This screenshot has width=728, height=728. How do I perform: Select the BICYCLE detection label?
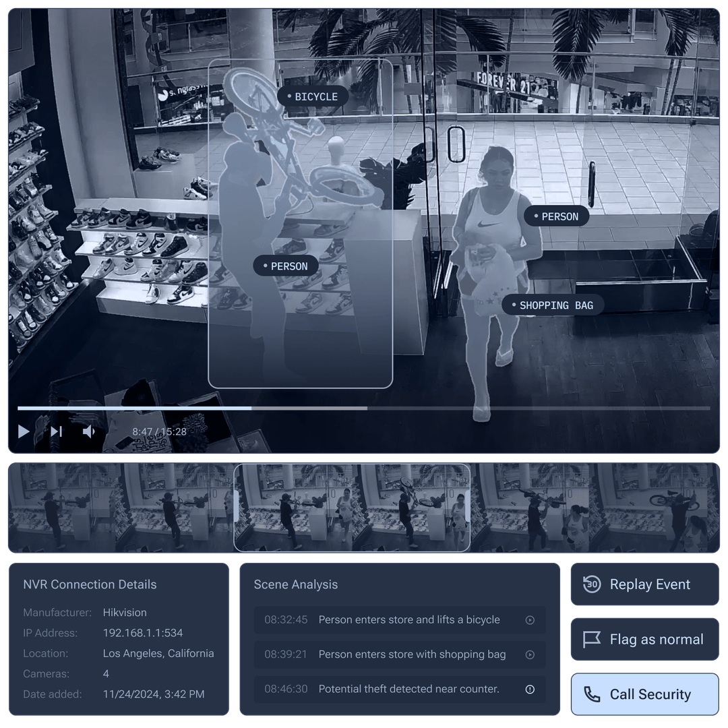313,97
